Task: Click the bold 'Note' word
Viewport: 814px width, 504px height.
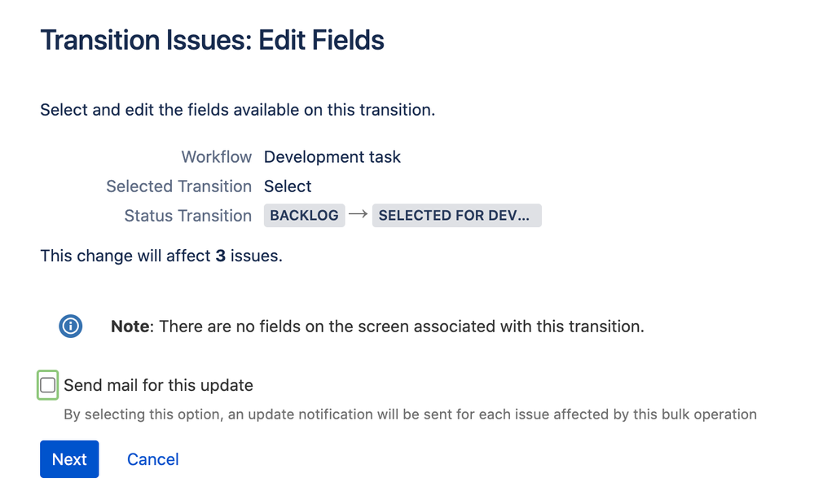Action: [x=130, y=327]
